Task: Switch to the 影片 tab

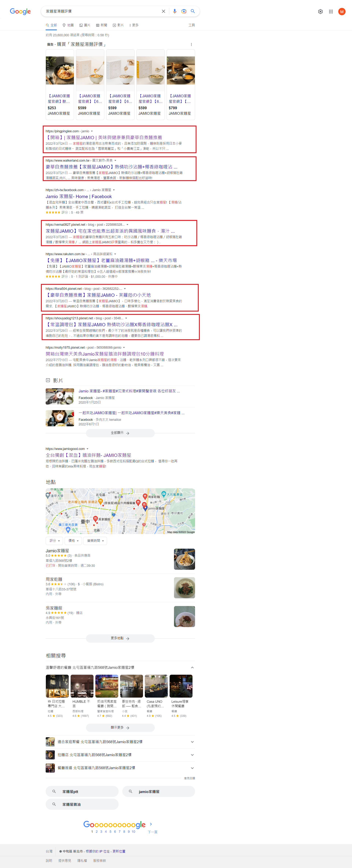Action: [x=118, y=25]
